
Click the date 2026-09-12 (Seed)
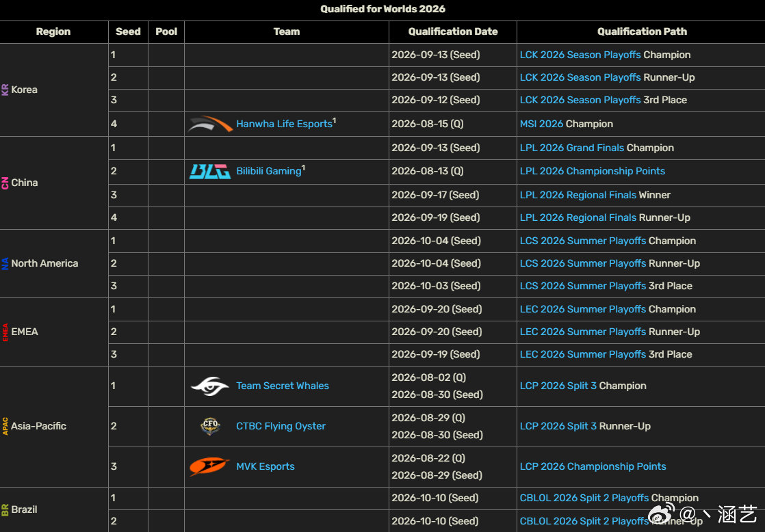click(x=436, y=99)
